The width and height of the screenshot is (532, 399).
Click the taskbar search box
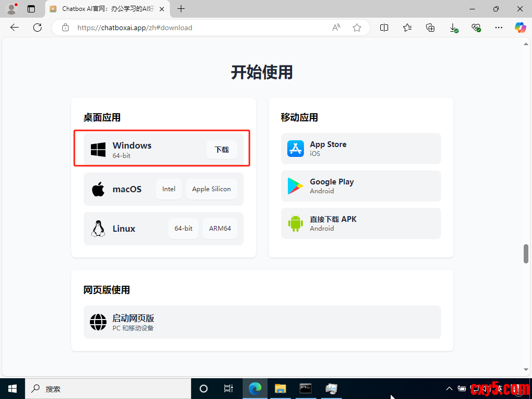tap(109, 389)
